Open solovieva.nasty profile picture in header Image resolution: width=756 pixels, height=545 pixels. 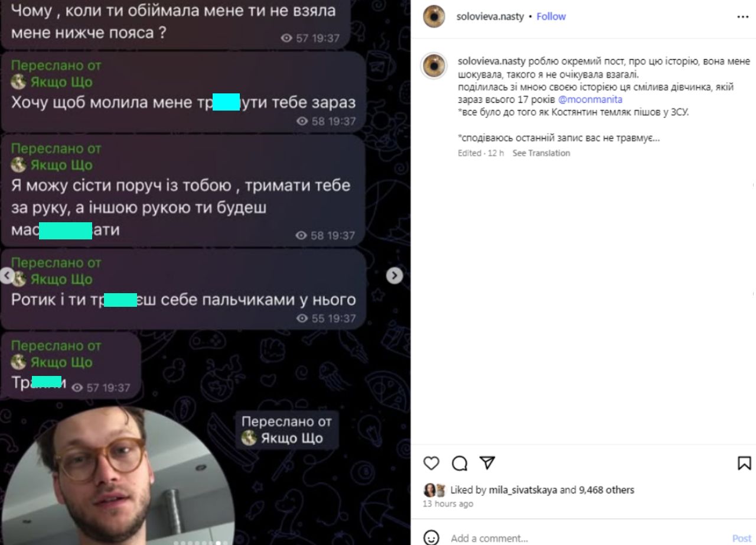434,17
